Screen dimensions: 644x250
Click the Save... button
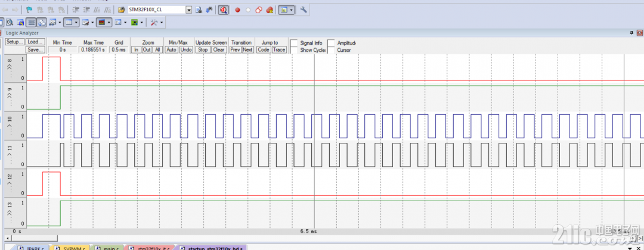tap(35, 49)
